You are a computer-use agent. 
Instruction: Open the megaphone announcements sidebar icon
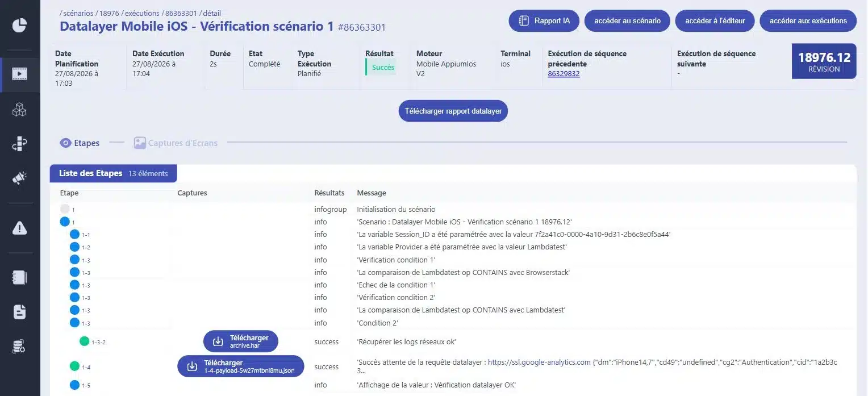(x=20, y=178)
